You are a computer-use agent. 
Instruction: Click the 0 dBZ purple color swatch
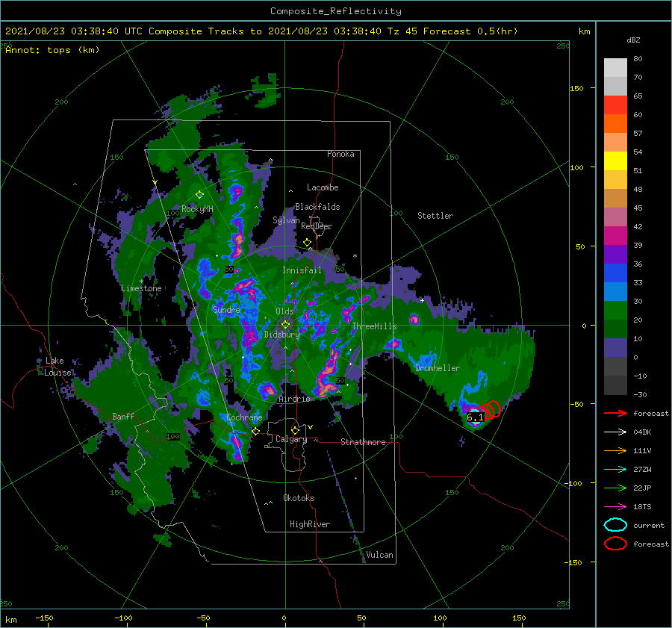[615, 348]
